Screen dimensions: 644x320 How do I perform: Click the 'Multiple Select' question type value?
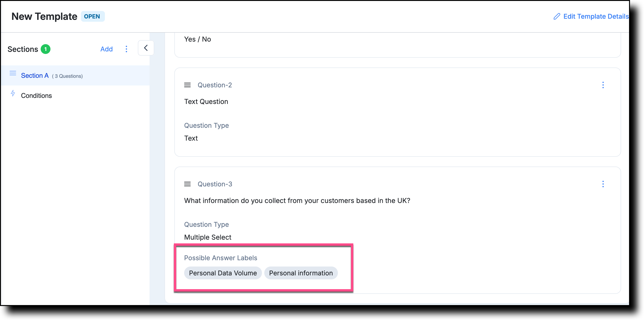click(208, 237)
